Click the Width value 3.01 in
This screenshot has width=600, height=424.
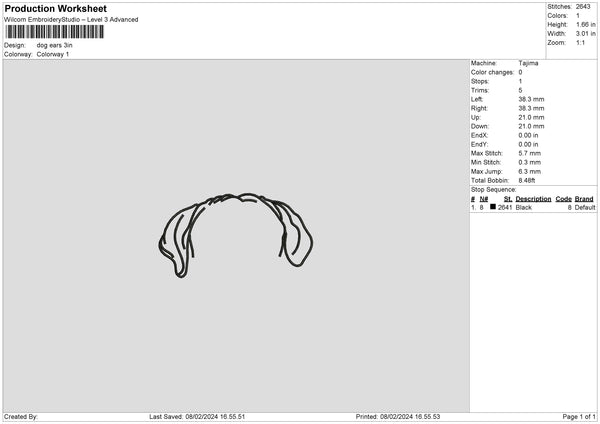[586, 34]
